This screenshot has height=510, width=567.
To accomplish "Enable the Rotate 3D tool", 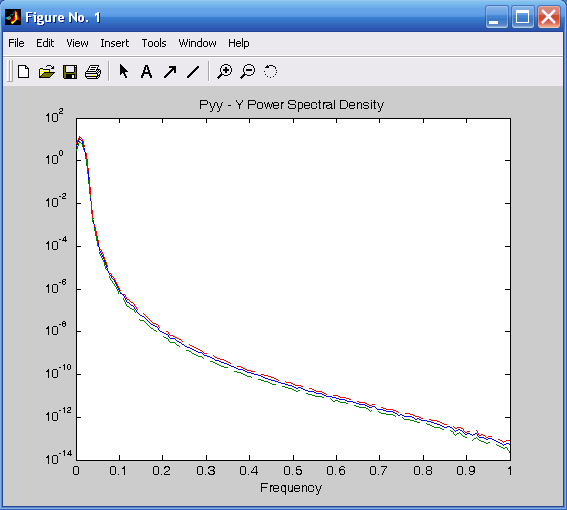I will [x=270, y=71].
